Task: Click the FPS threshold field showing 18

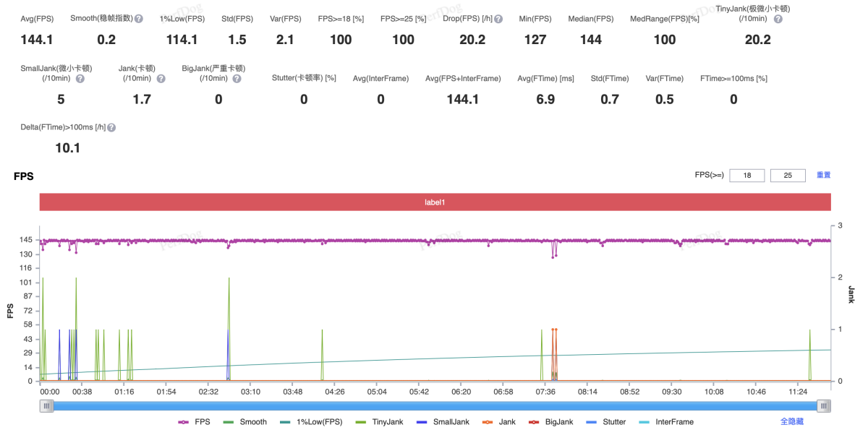Action: pyautogui.click(x=746, y=176)
